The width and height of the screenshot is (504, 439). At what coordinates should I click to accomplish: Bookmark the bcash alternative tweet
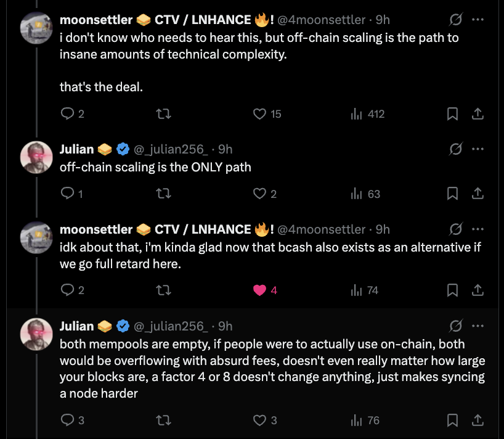tap(452, 290)
